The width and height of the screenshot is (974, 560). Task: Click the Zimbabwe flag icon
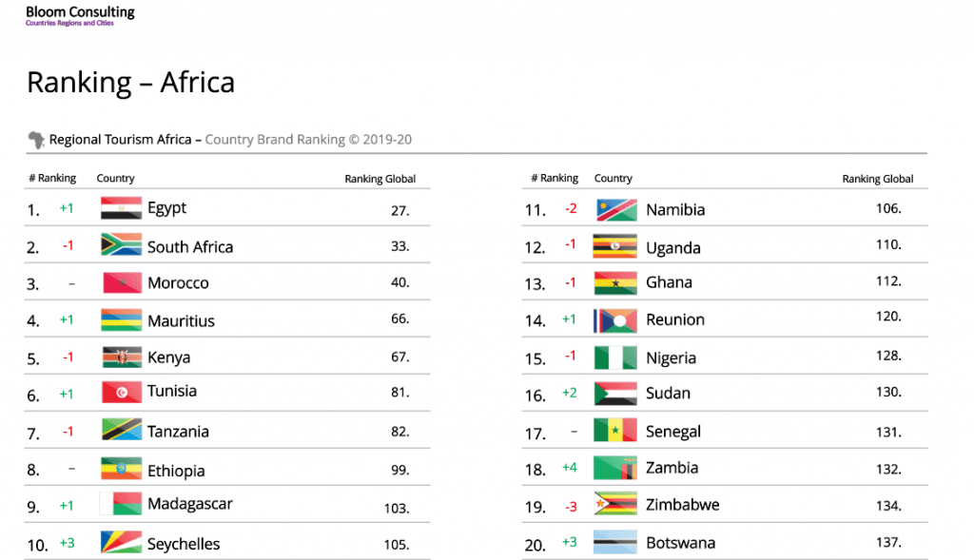pos(615,504)
